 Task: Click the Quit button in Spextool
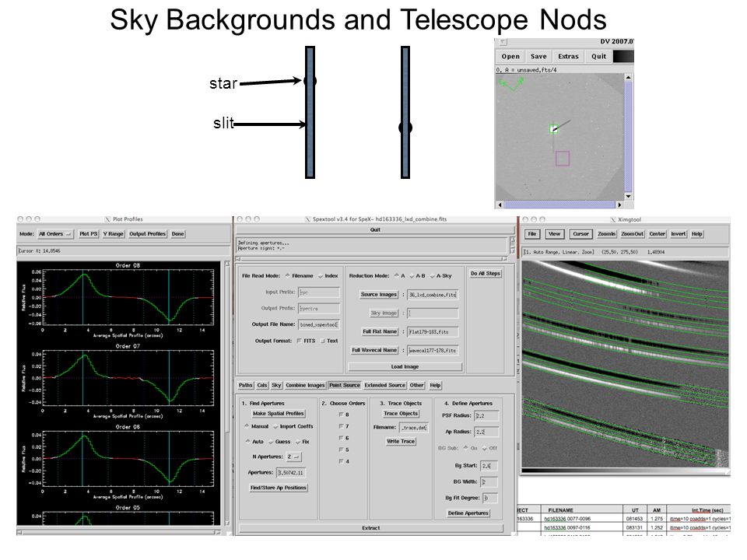375,230
